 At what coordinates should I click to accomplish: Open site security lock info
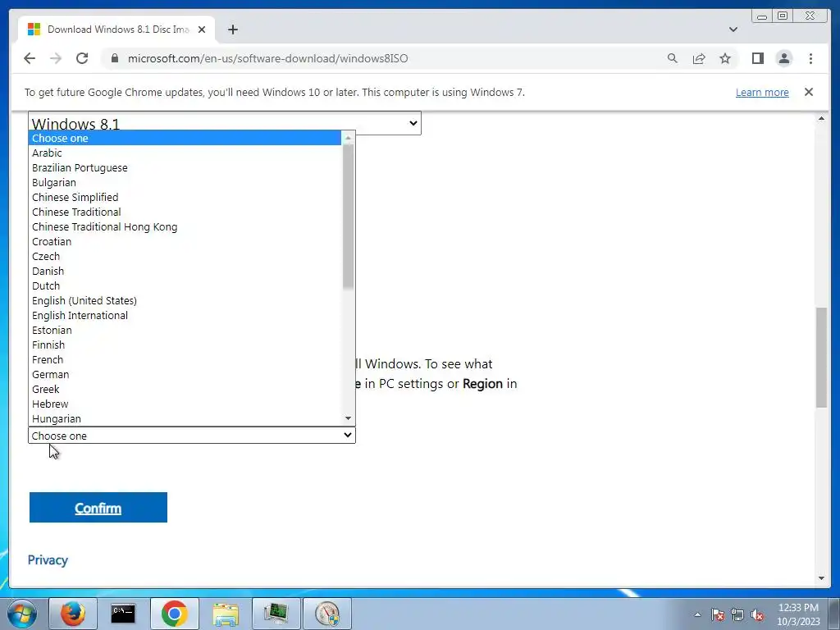coord(115,58)
